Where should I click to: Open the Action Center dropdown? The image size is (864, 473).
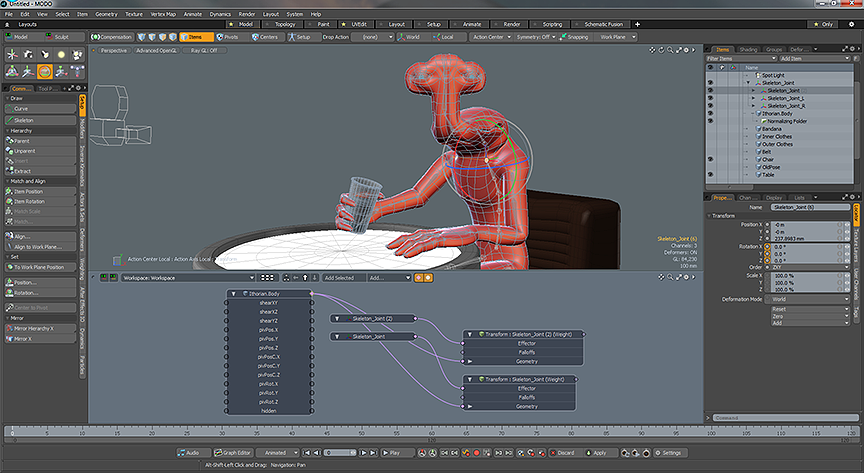point(492,37)
